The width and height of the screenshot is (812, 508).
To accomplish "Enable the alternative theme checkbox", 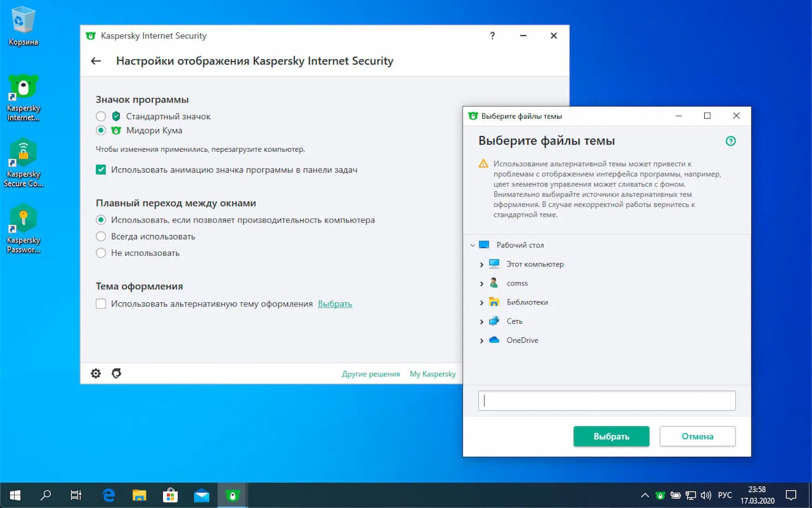I will (x=101, y=304).
